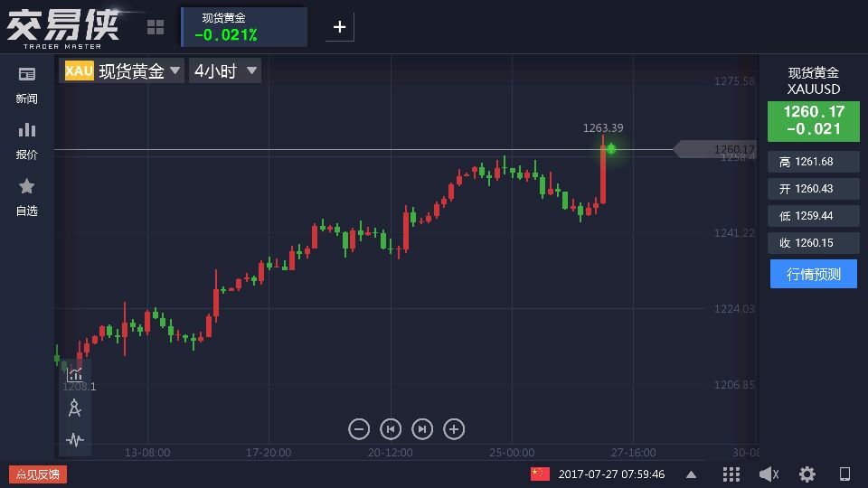Click the mobile phone icon
This screenshot has height=488, width=868.
point(845,474)
